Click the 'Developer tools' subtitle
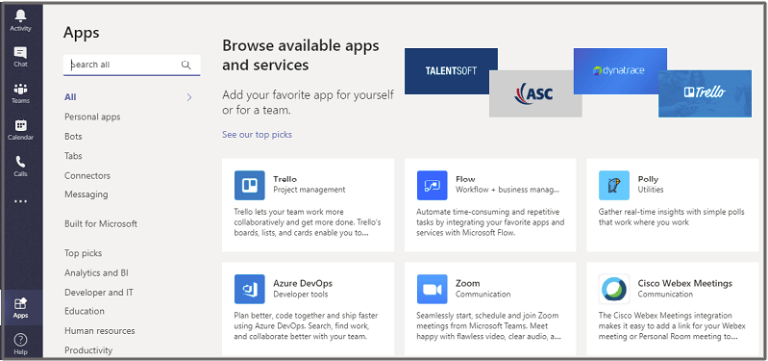Image resolution: width=768 pixels, height=361 pixels. (x=301, y=294)
